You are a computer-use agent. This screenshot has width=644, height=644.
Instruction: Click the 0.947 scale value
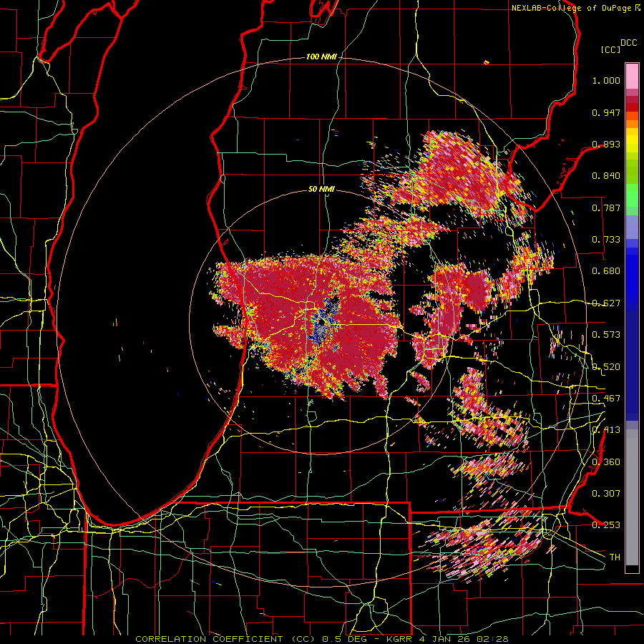[606, 112]
